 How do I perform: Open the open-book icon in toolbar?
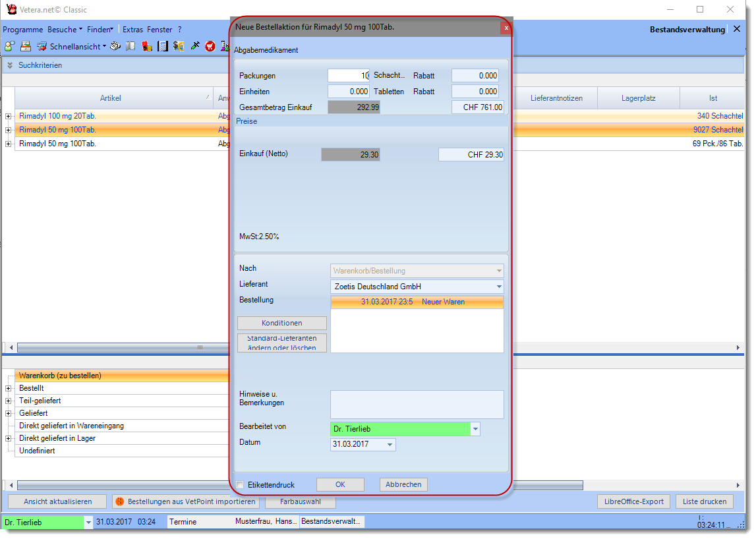tap(131, 46)
